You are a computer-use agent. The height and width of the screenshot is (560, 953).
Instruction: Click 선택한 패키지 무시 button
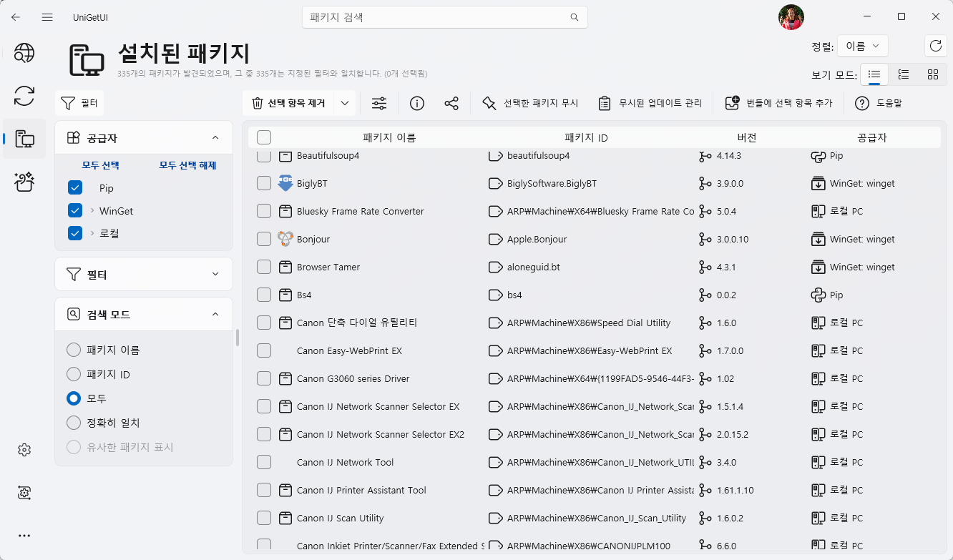[x=530, y=104]
